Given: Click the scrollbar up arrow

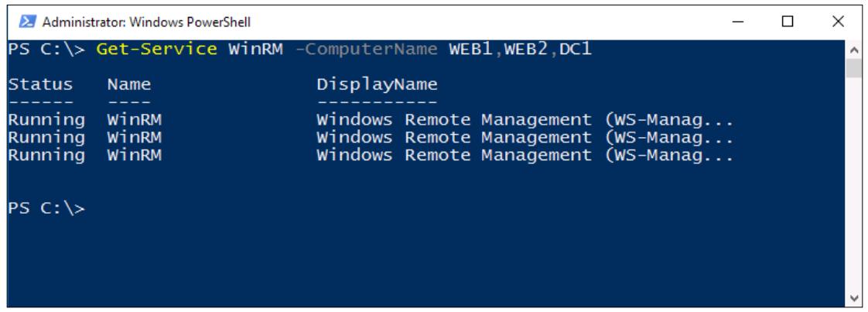Looking at the screenshot, I should [853, 49].
